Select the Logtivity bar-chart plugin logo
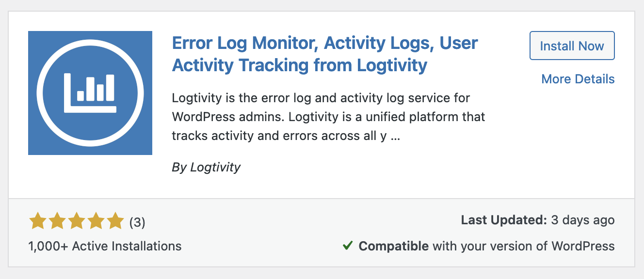 [90, 92]
